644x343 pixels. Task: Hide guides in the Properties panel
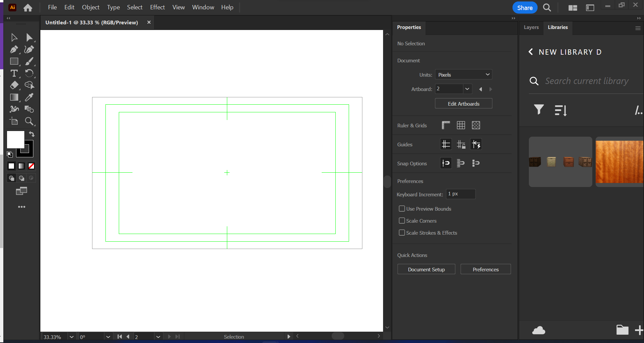[446, 144]
